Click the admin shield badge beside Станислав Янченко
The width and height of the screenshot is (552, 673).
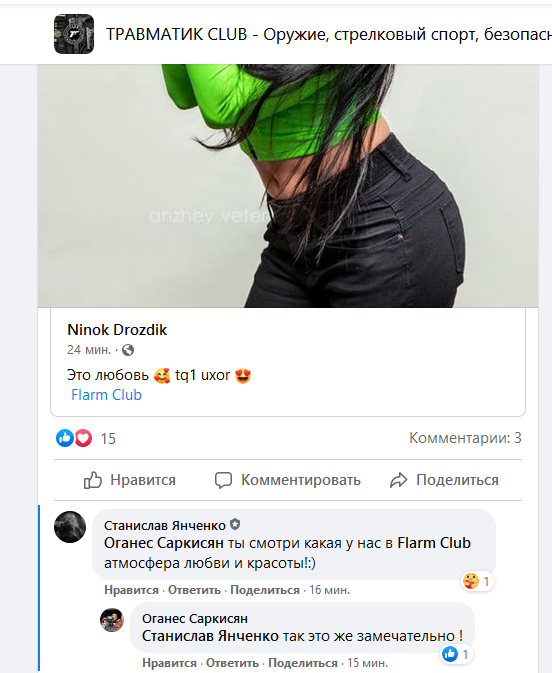235,524
